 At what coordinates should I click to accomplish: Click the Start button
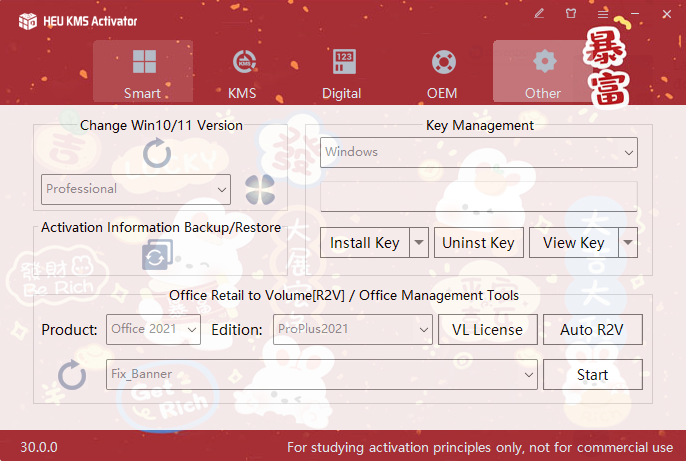click(592, 374)
